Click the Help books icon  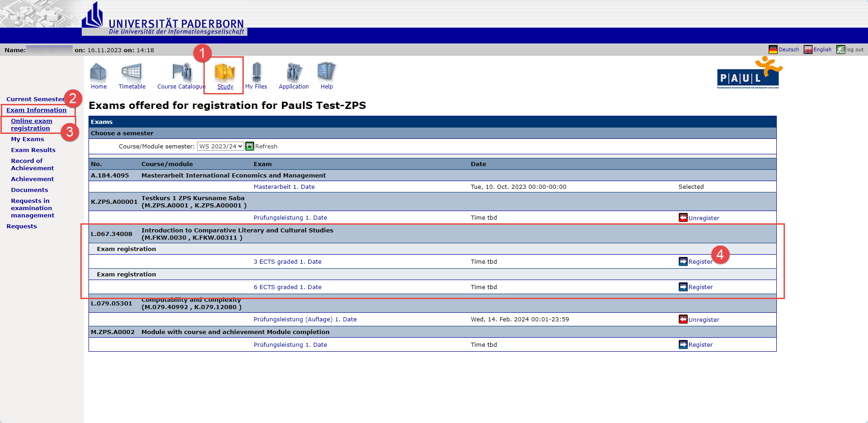(326, 72)
